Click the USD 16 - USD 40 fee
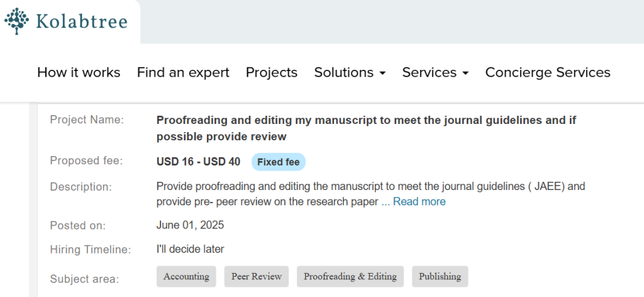Viewport: 644px width, 297px height. click(198, 162)
